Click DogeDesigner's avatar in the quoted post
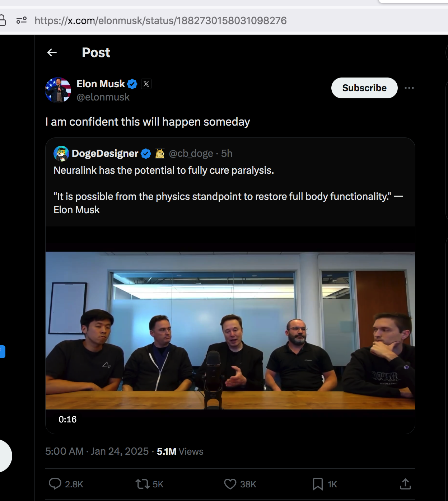The width and height of the screenshot is (448, 501). pos(61,154)
